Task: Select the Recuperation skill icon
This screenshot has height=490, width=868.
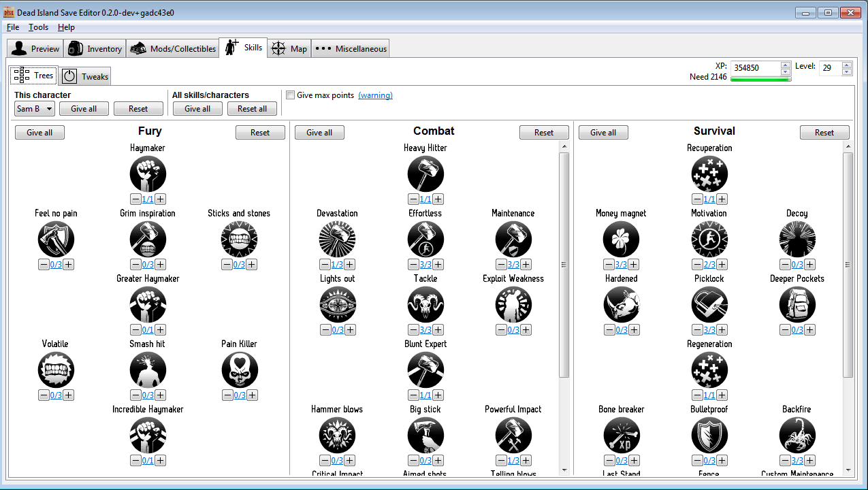Action: tap(709, 174)
